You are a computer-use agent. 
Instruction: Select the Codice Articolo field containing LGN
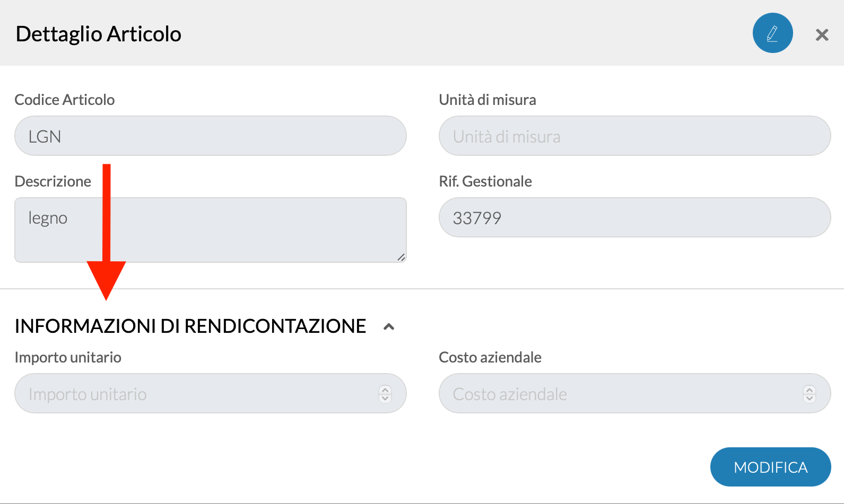211,136
